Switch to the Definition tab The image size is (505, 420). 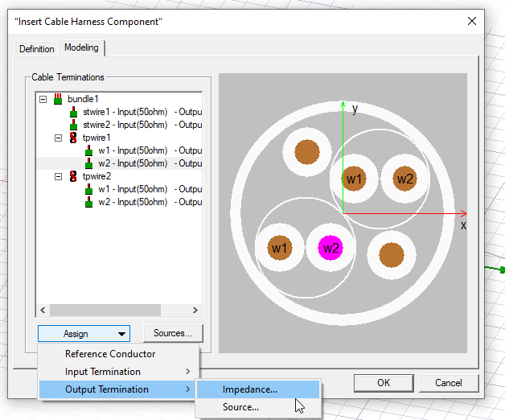click(x=37, y=49)
